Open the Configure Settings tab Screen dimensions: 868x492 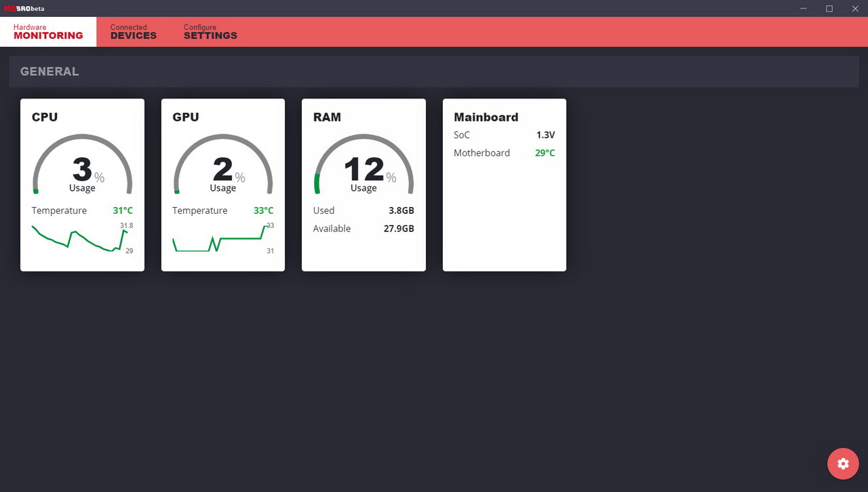210,32
